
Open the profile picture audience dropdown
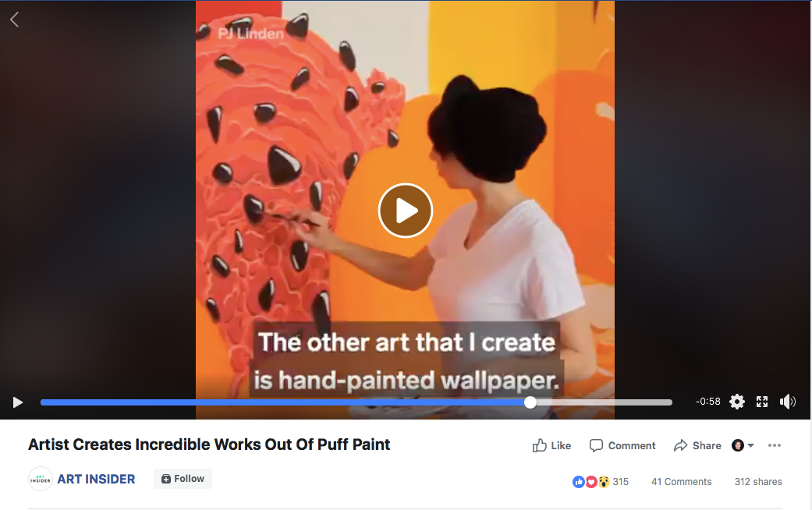pos(743,445)
